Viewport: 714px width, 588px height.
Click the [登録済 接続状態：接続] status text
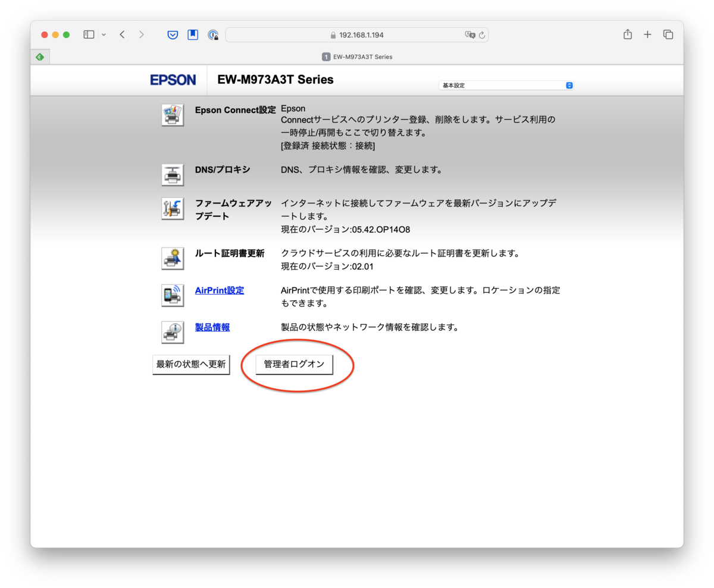click(x=328, y=146)
